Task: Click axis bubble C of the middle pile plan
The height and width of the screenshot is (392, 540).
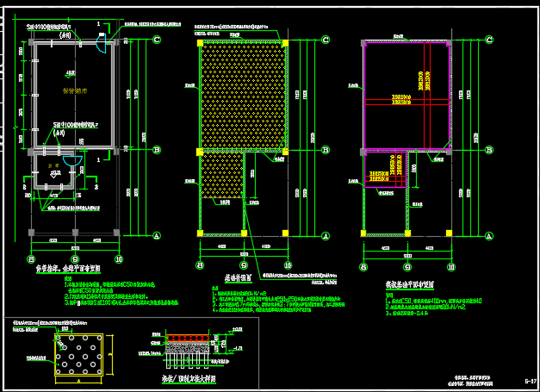Action: click(x=326, y=40)
